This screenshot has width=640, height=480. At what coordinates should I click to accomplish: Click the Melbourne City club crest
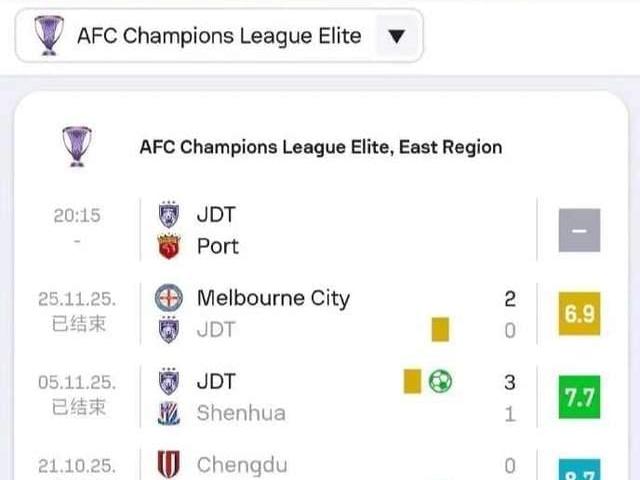click(169, 298)
